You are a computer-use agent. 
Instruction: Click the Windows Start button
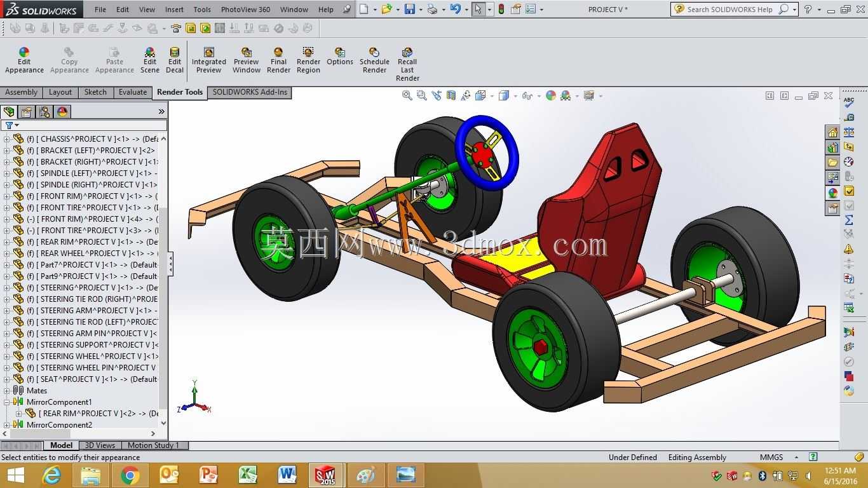[16, 475]
